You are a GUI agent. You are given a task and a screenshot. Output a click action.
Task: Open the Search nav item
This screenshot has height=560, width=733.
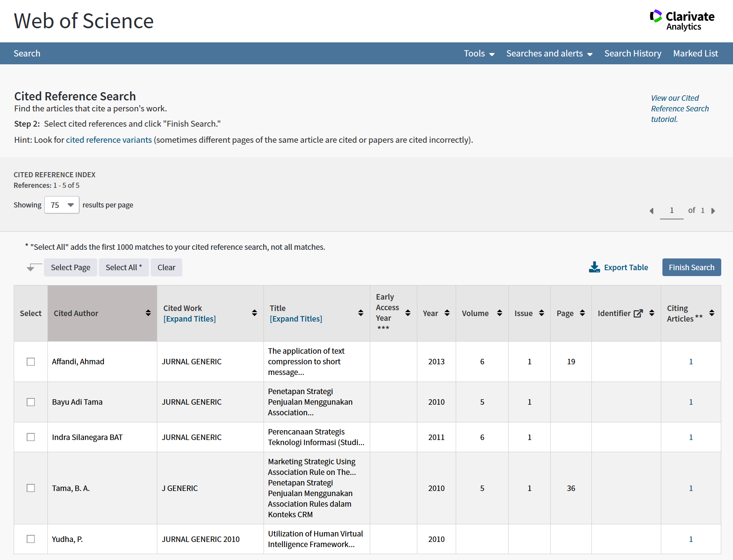click(x=27, y=53)
